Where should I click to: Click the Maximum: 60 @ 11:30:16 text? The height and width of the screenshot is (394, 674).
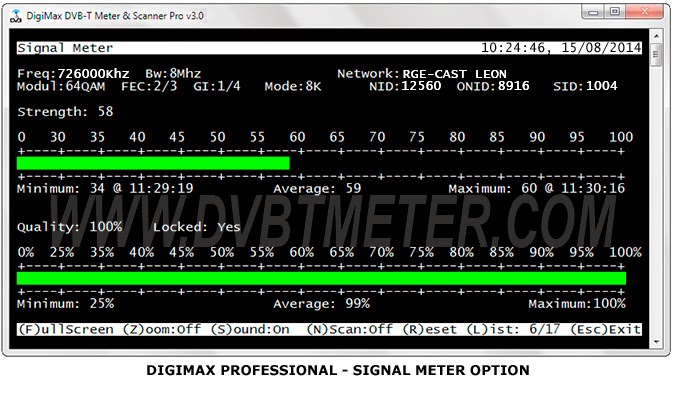[x=537, y=188]
